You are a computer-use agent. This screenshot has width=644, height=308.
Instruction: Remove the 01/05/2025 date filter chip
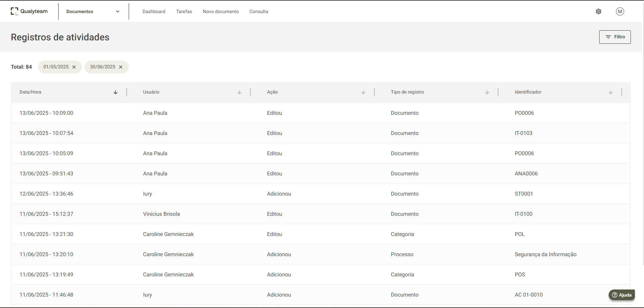point(74,67)
